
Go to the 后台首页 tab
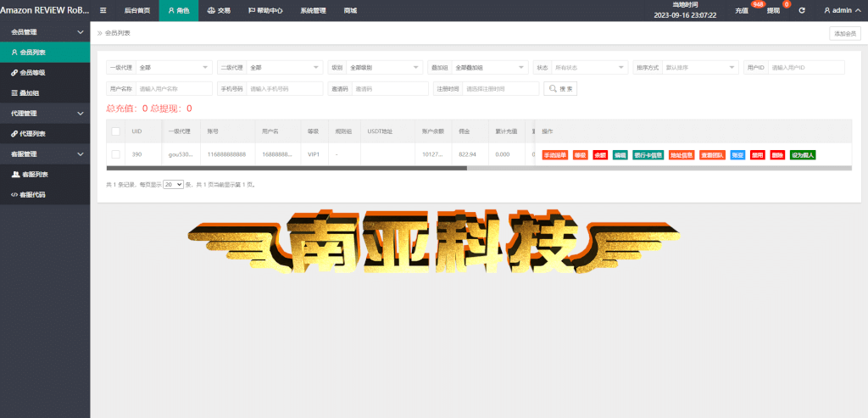[x=137, y=10]
